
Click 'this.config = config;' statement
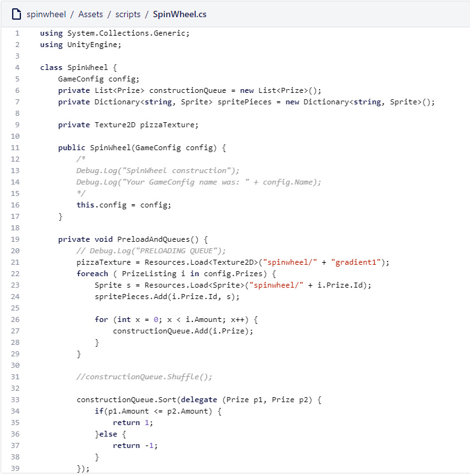pos(124,205)
